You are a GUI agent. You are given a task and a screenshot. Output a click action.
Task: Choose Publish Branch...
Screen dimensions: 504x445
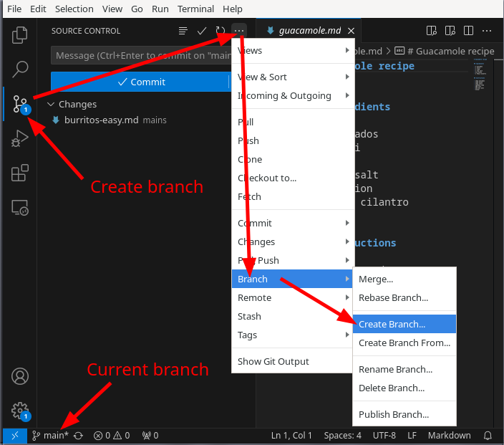click(x=404, y=414)
